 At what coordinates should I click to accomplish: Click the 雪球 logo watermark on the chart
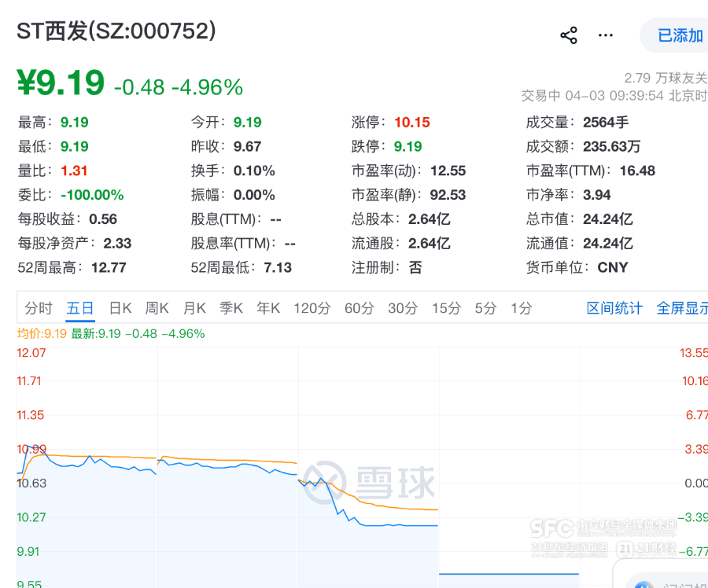point(370,482)
